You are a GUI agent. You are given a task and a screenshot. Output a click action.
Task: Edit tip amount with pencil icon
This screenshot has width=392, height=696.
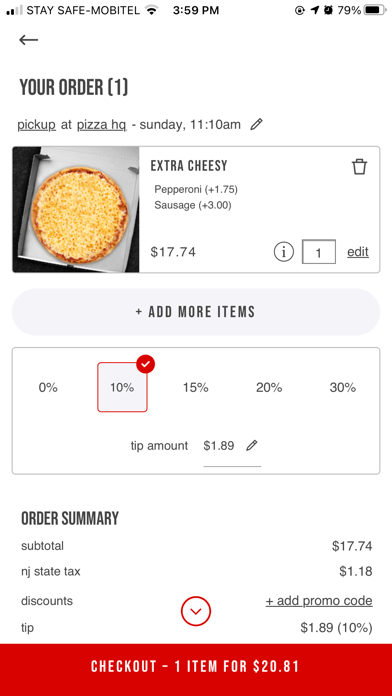point(252,445)
